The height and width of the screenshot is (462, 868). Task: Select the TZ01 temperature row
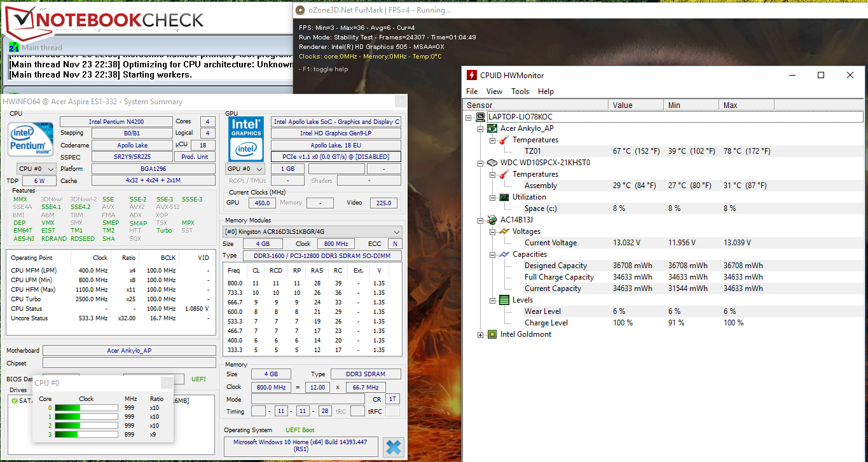[533, 151]
